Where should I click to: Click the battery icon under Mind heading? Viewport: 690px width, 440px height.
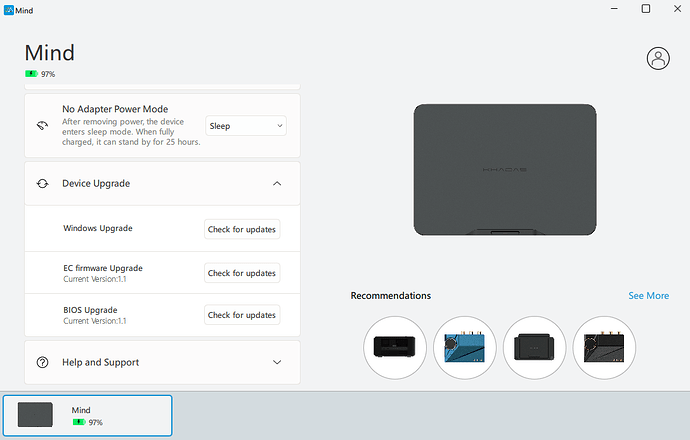[31, 74]
